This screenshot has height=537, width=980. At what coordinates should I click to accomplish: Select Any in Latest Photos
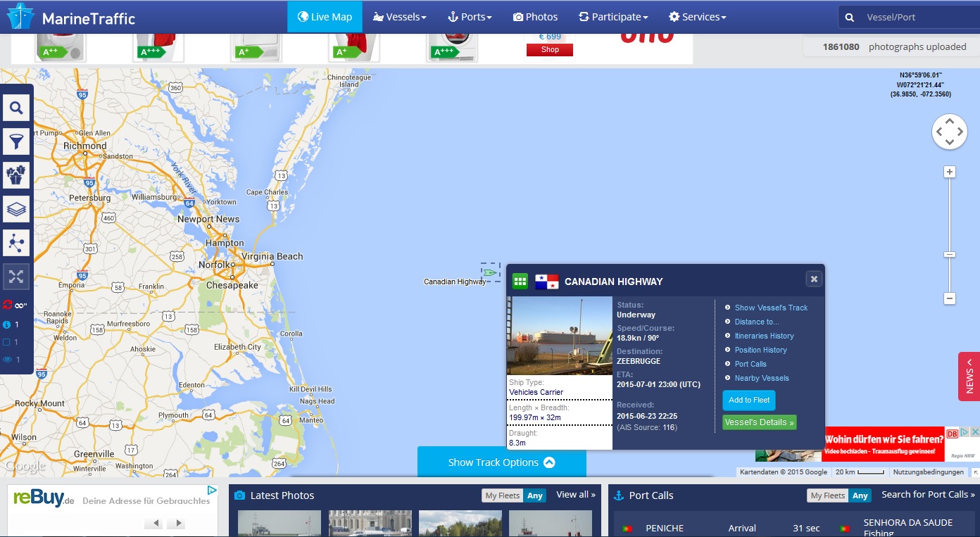pos(535,495)
